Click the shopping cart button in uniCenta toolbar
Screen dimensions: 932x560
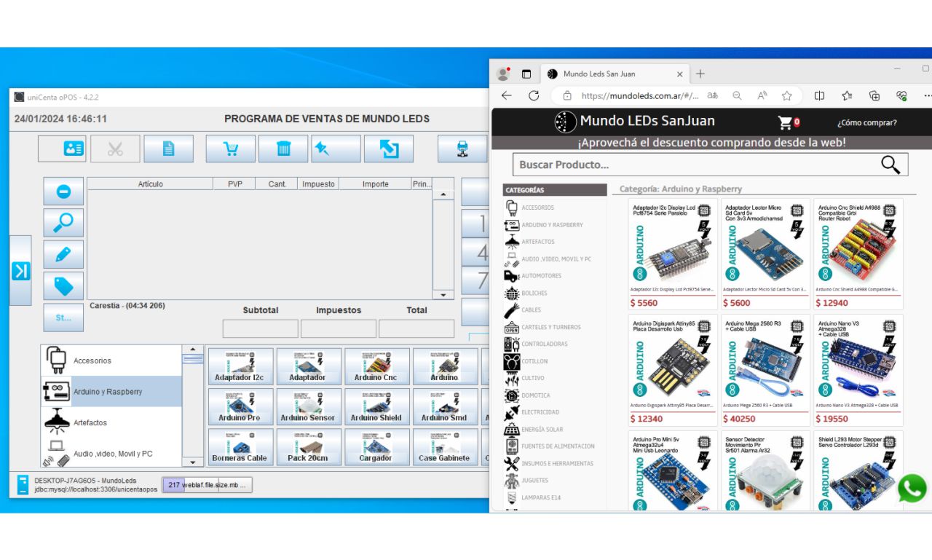231,149
